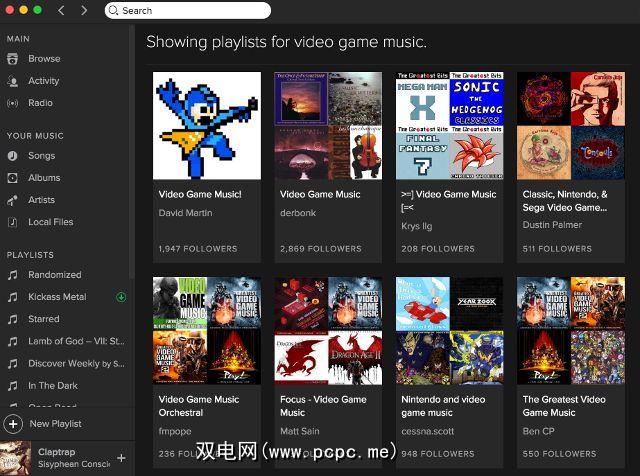Click the Activity person icon

(13, 81)
